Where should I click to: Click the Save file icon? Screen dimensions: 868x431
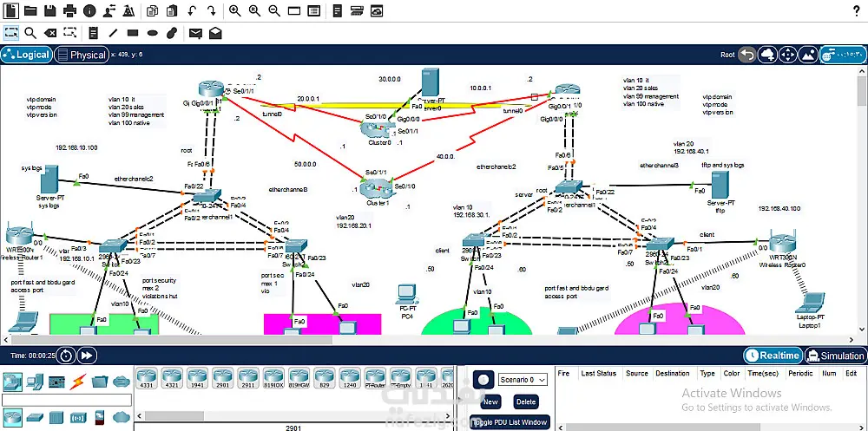tap(49, 10)
